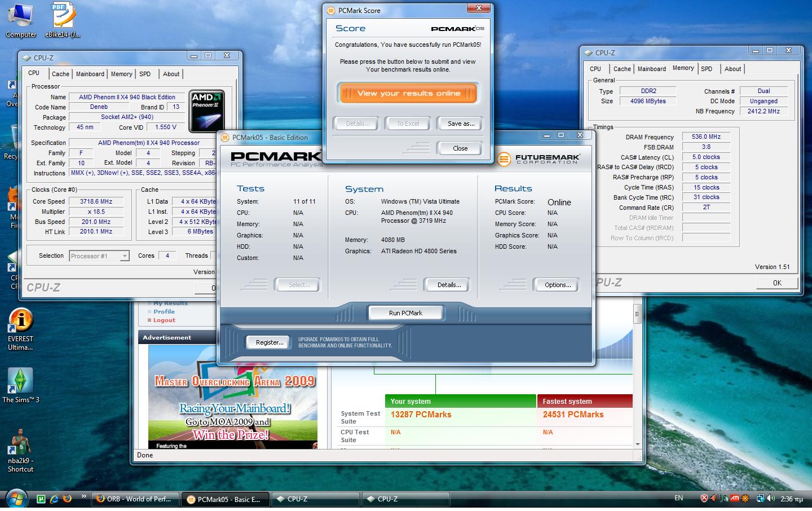Switch to first CPU-Z taskbar button

tap(316, 499)
